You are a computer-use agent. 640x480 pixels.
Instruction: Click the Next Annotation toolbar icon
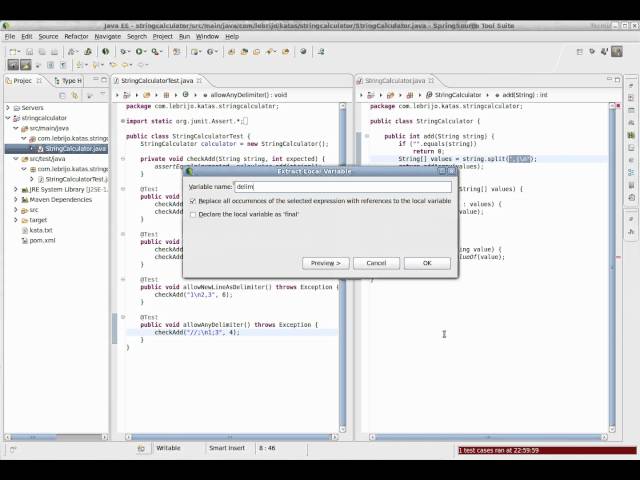pos(80,65)
